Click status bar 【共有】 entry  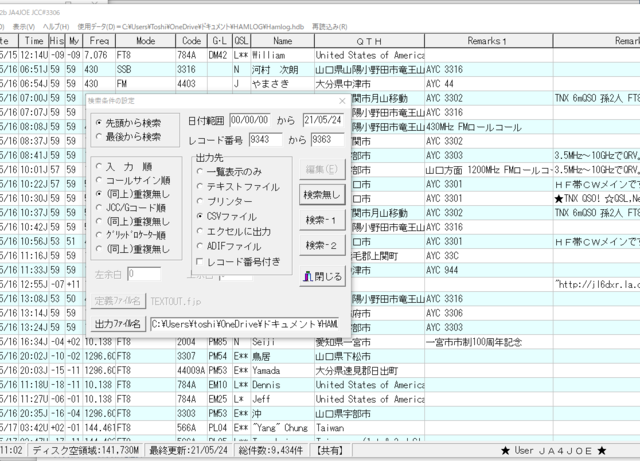330,450
